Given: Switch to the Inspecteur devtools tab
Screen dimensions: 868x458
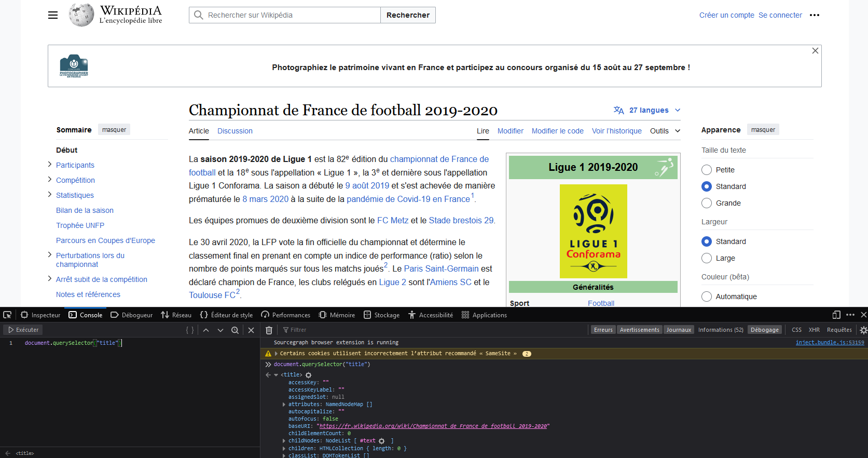Looking at the screenshot, I should point(40,315).
